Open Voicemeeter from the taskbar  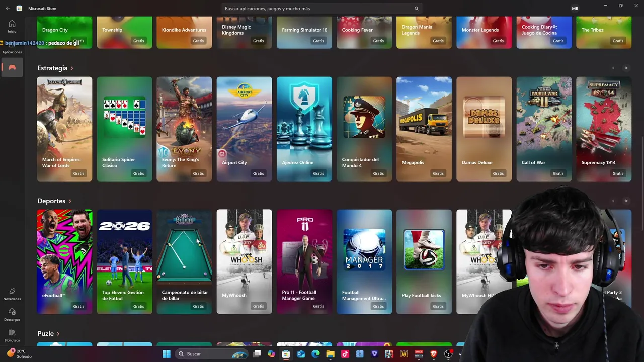(419, 354)
